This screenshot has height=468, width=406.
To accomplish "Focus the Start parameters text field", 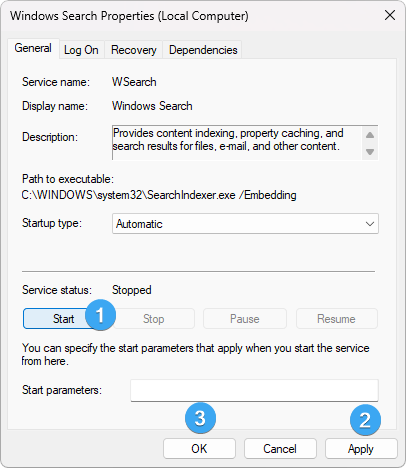I will pyautogui.click(x=254, y=390).
